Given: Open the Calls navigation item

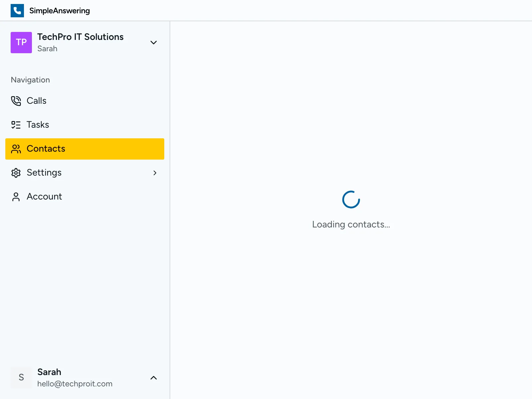Looking at the screenshot, I should click(x=36, y=101).
